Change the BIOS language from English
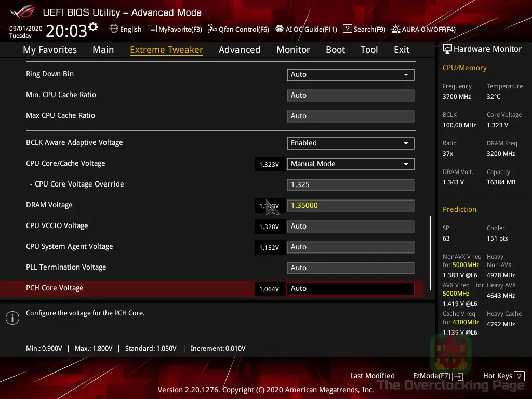The width and height of the screenshot is (532, 399). click(x=125, y=29)
